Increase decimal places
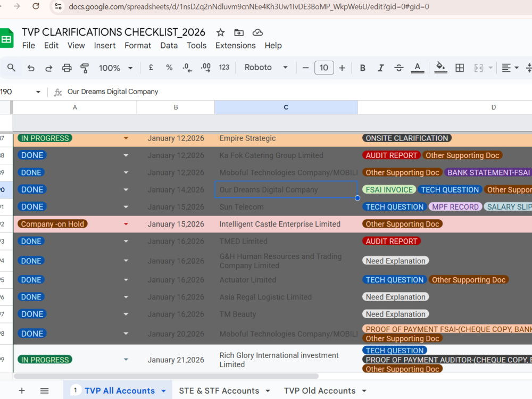Image resolution: width=532 pixels, height=399 pixels. pos(205,68)
